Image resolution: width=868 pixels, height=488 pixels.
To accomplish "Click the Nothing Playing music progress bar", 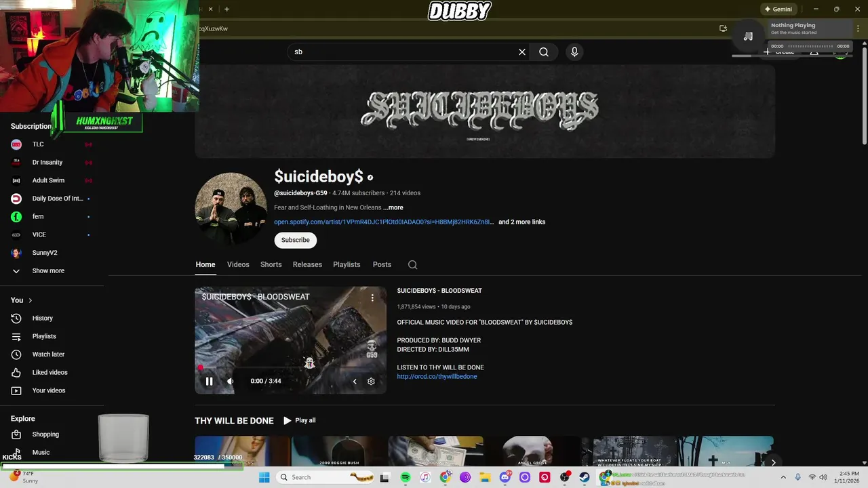I will pyautogui.click(x=810, y=46).
